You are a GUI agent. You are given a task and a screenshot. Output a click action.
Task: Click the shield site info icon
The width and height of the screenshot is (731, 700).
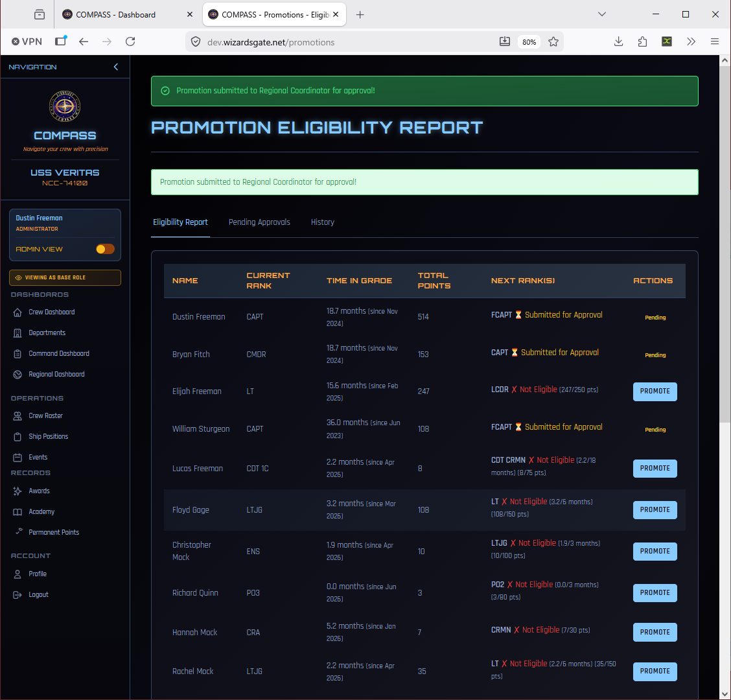[196, 42]
